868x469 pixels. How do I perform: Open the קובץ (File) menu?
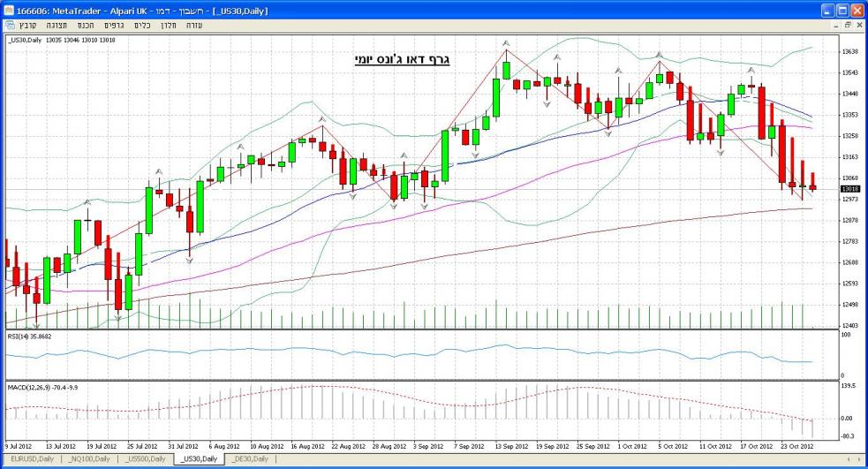tap(29, 26)
